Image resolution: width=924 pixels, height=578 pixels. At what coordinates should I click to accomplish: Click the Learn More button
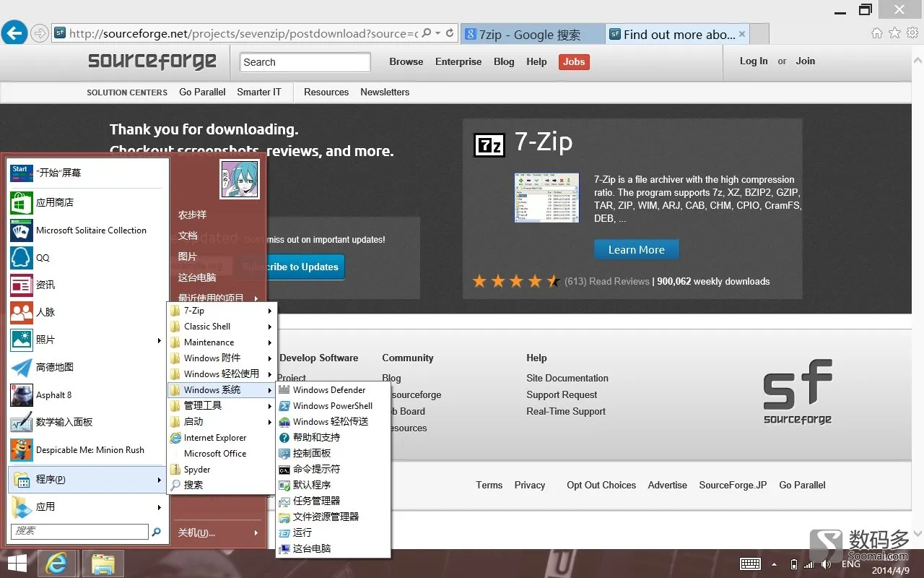tap(637, 250)
